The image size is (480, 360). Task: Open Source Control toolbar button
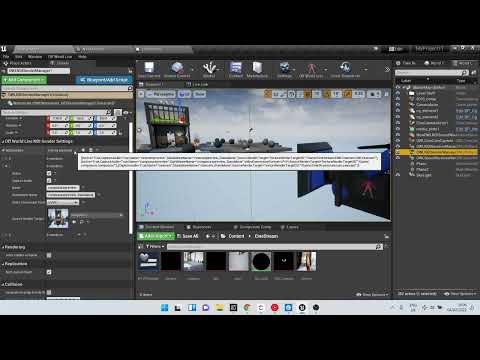(x=177, y=70)
